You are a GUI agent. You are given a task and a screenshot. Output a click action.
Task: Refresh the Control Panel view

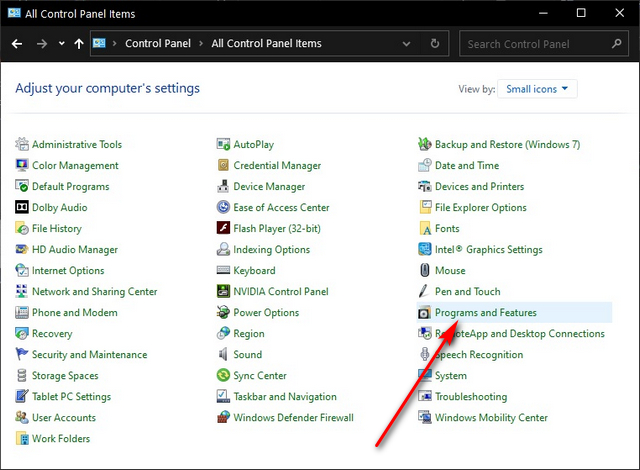tap(434, 44)
